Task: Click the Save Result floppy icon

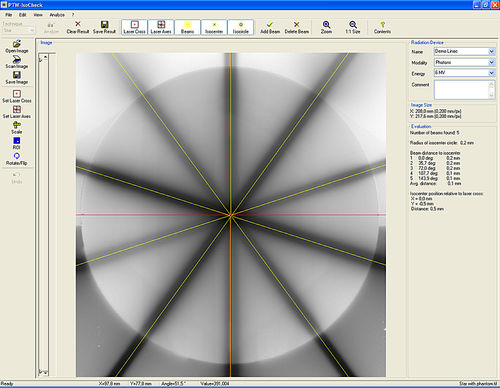Action: [104, 24]
